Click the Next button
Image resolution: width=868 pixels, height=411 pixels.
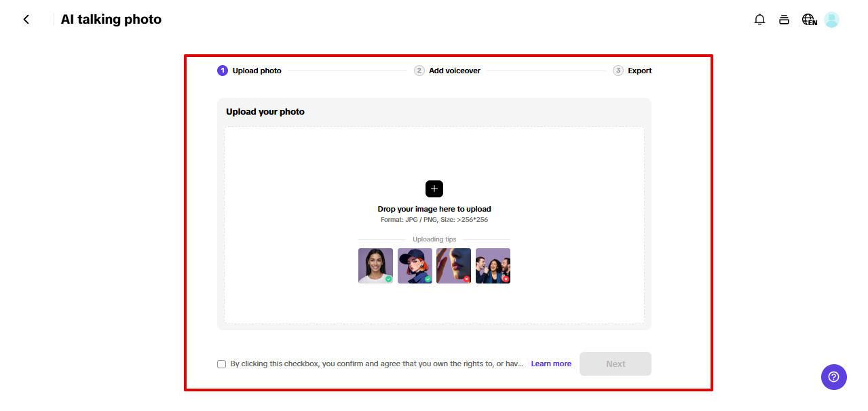coord(616,364)
